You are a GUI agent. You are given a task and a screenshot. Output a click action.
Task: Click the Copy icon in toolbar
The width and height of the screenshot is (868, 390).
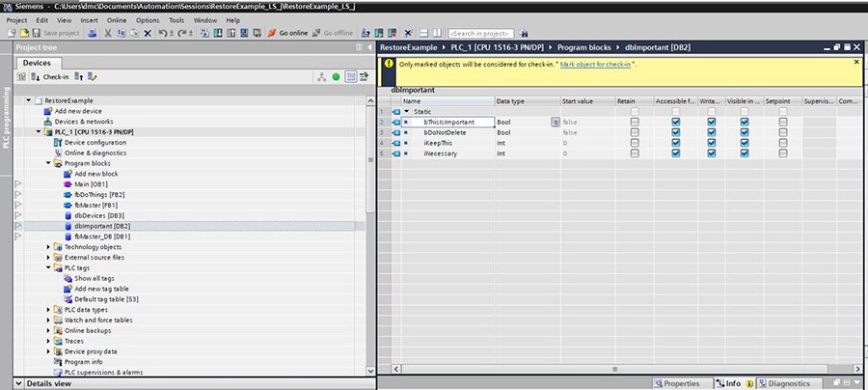pyautogui.click(x=122, y=33)
